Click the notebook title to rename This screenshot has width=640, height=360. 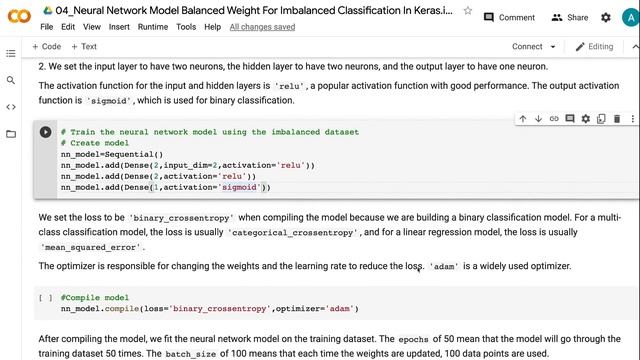click(254, 11)
